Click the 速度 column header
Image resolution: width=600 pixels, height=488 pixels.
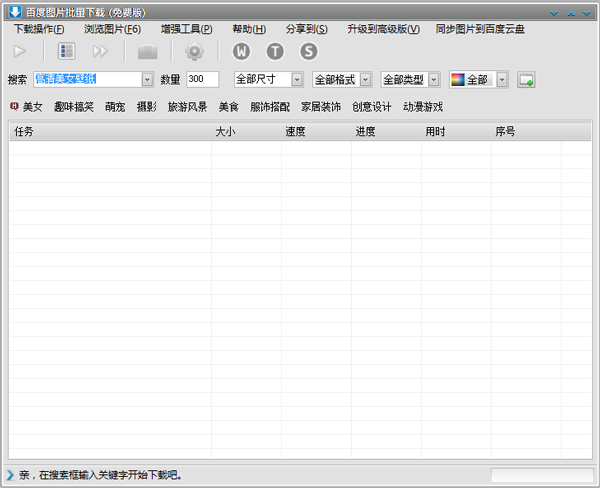[x=316, y=132]
